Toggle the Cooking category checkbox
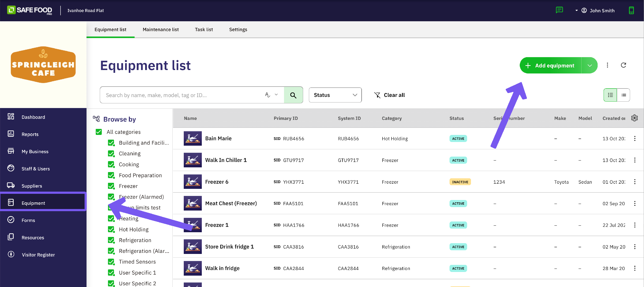The image size is (644, 287). pos(111,164)
